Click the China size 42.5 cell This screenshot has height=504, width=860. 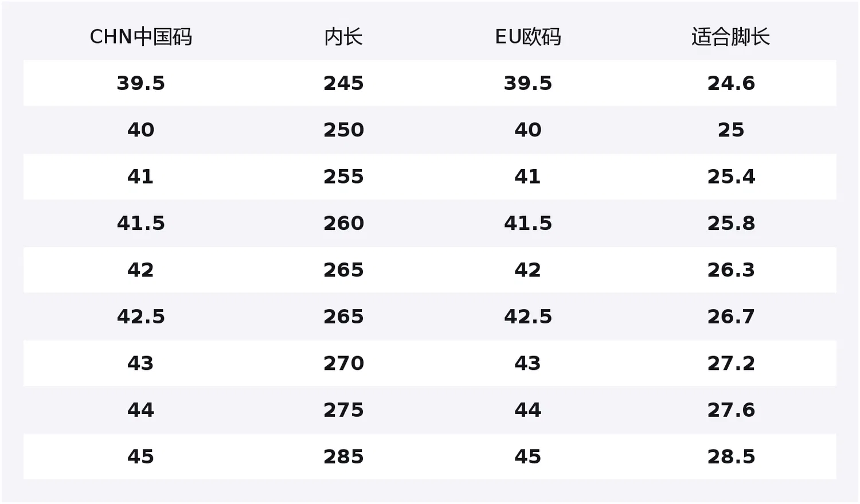click(140, 317)
